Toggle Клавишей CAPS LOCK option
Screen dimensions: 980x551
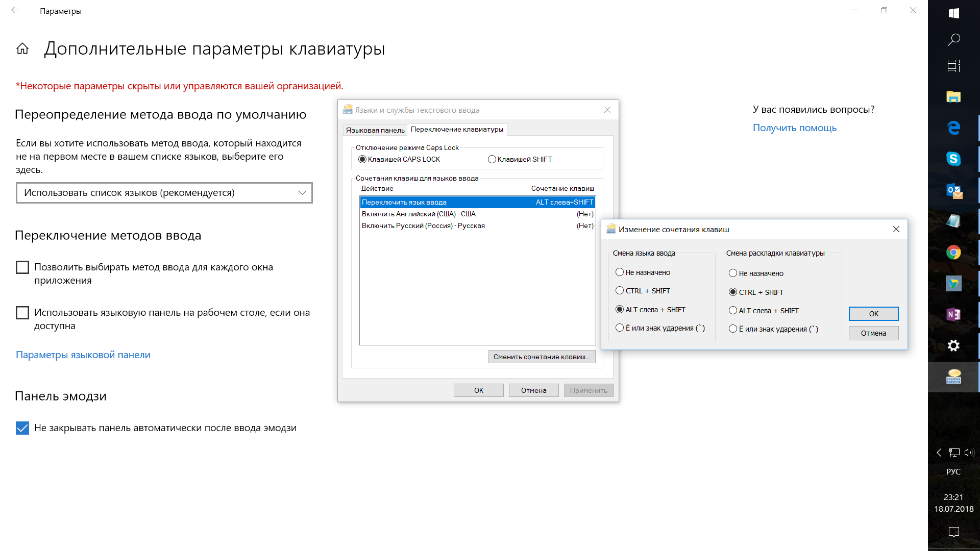[363, 160]
